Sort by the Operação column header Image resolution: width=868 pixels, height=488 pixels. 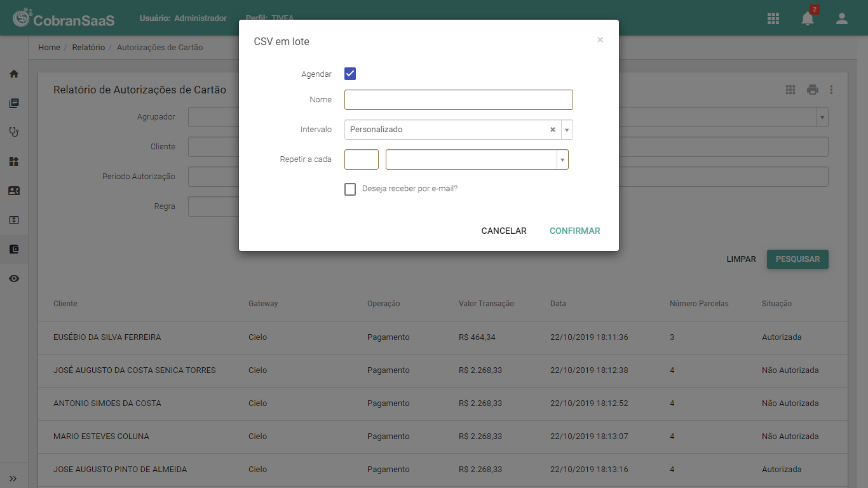[384, 304]
